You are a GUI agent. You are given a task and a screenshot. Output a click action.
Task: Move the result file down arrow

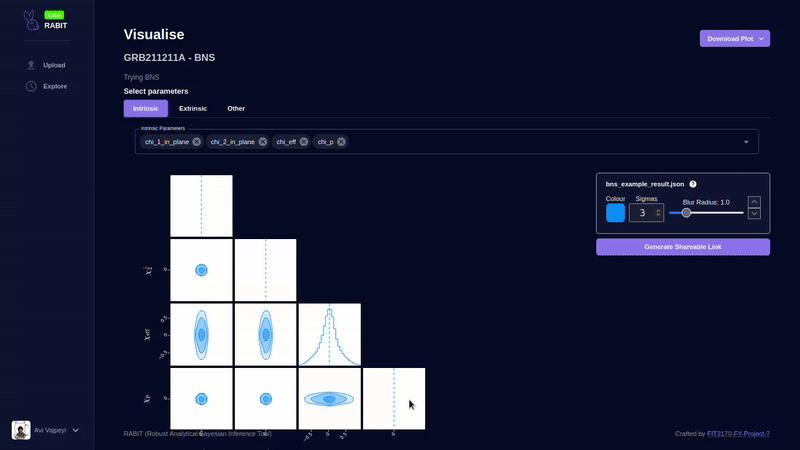coord(754,213)
